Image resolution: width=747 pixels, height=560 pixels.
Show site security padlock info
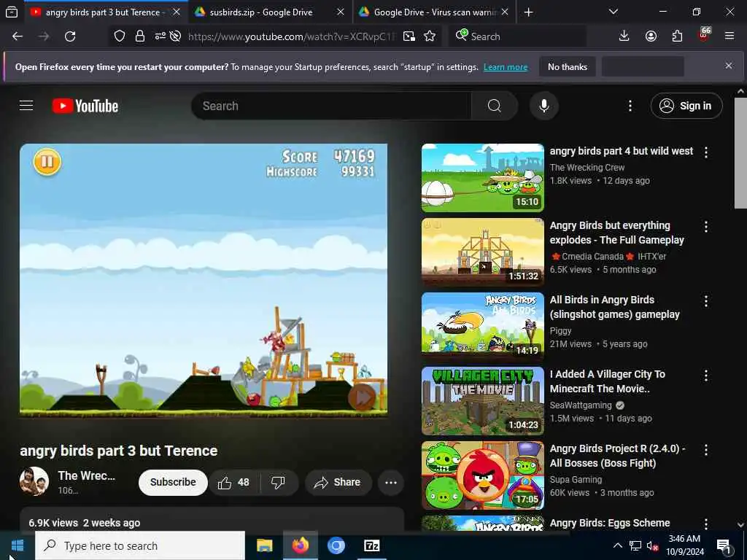coord(139,36)
